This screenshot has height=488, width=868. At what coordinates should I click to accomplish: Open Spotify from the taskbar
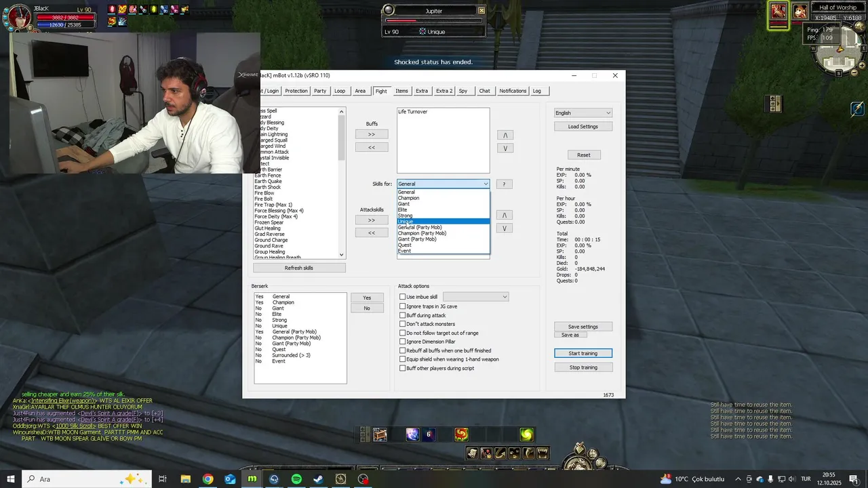pyautogui.click(x=296, y=479)
